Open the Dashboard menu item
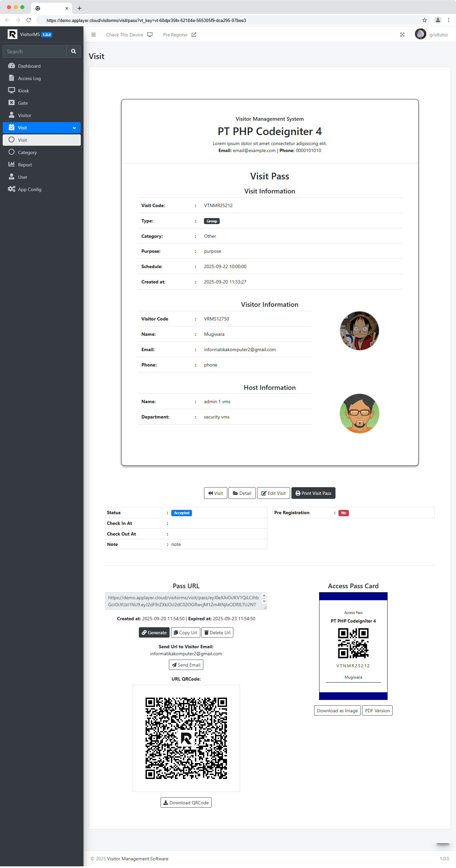Image resolution: width=456 pixels, height=868 pixels. coord(42,66)
